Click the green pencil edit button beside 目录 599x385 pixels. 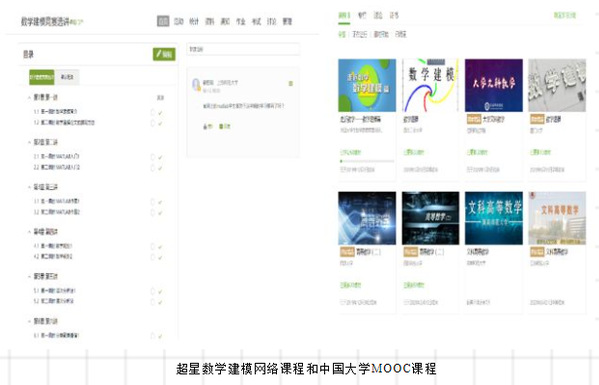(164, 54)
